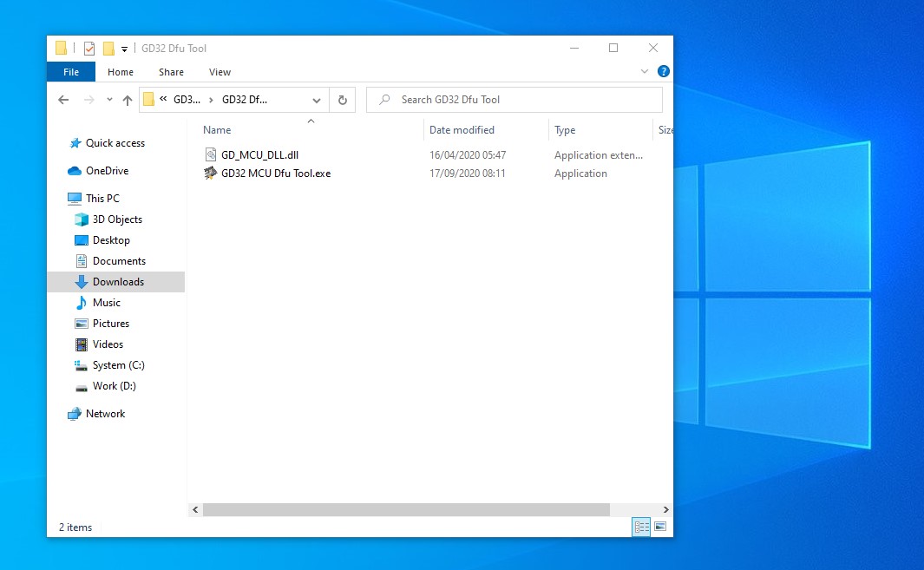Click the Application exten... type cell

598,155
